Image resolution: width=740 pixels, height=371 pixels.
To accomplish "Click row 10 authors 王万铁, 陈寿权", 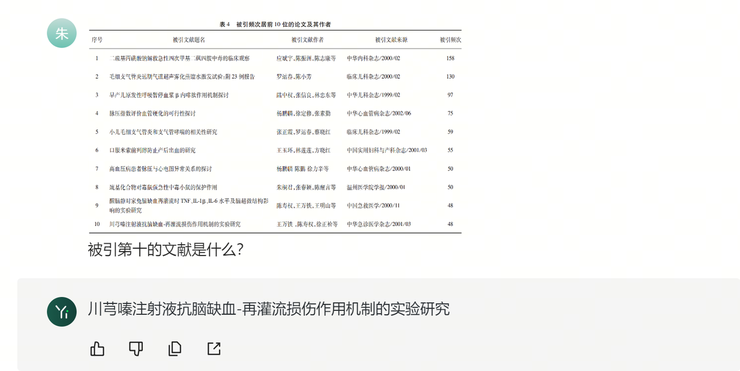I will point(307,224).
